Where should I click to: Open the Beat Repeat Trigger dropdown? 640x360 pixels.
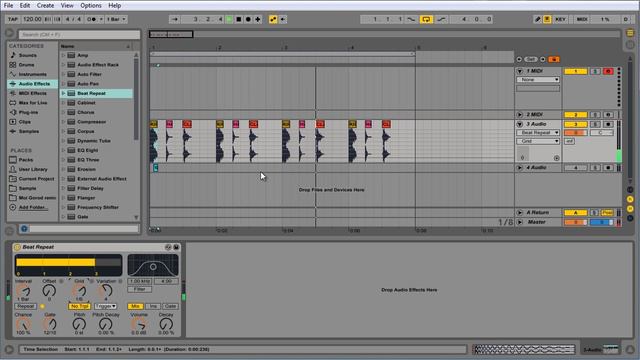105,306
